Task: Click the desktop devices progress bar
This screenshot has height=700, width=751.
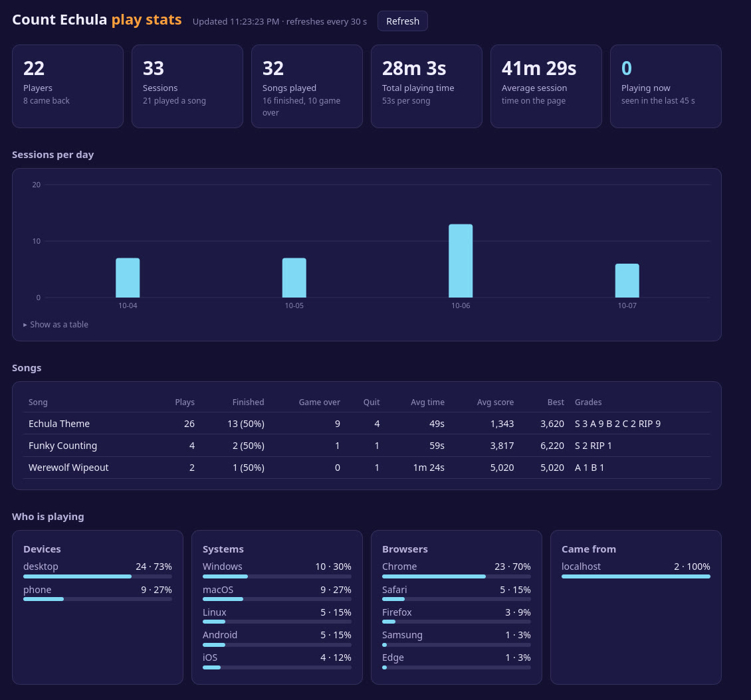Action: tap(98, 576)
